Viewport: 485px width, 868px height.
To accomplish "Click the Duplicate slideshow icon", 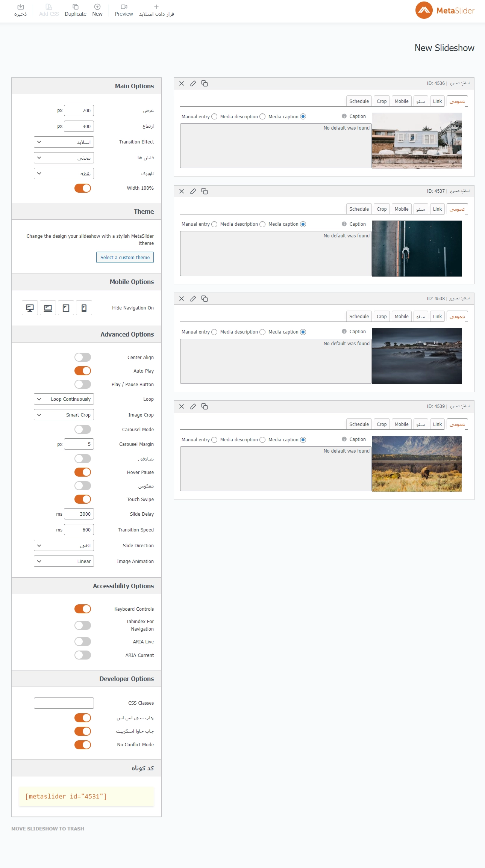I will pos(75,7).
